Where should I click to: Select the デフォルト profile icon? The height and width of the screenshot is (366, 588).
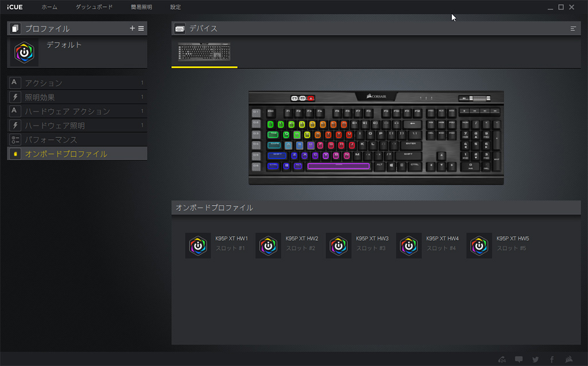click(24, 52)
